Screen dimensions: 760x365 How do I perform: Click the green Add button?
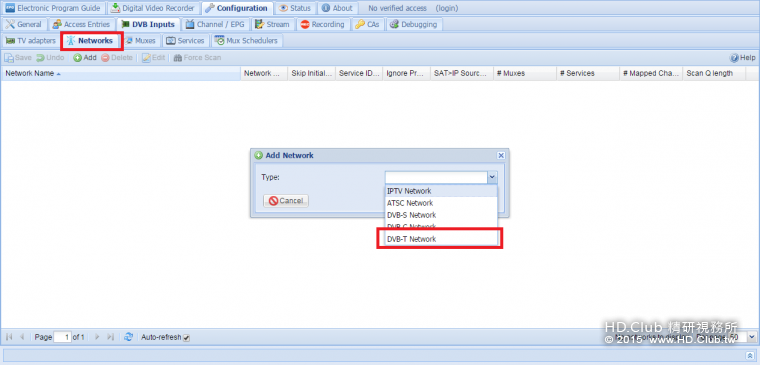tap(85, 58)
